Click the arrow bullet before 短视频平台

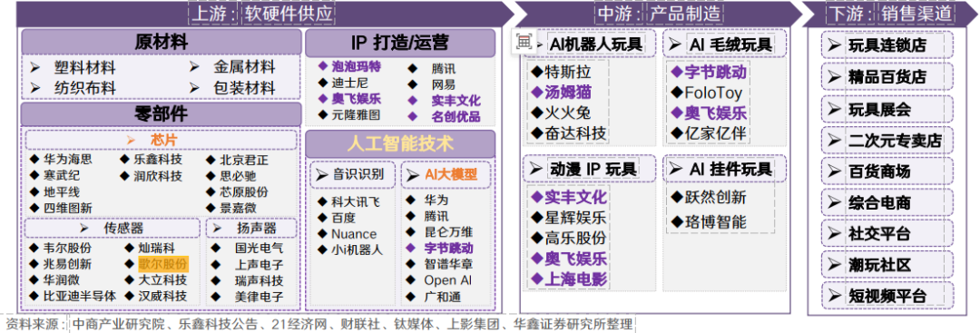(x=835, y=296)
